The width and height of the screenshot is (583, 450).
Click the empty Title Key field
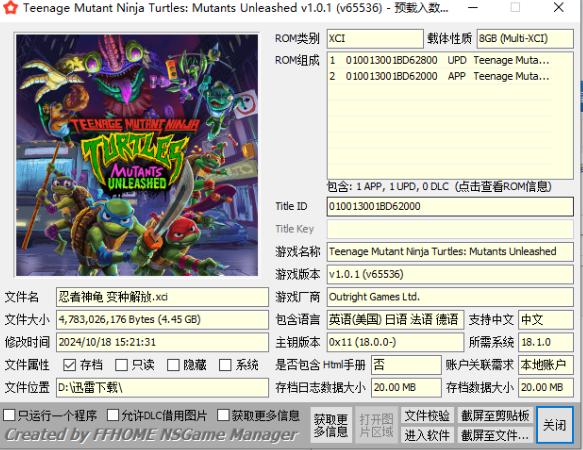pos(450,229)
